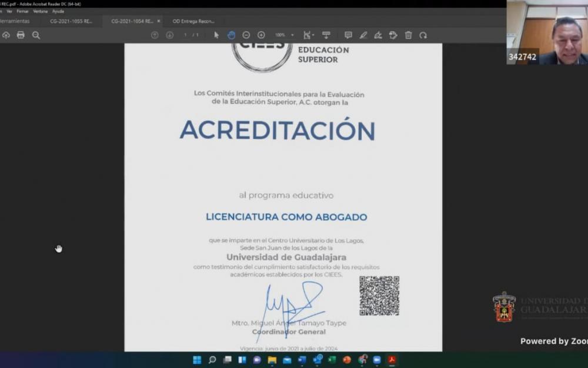
Task: Open the Ver menu
Action: [x=9, y=12]
